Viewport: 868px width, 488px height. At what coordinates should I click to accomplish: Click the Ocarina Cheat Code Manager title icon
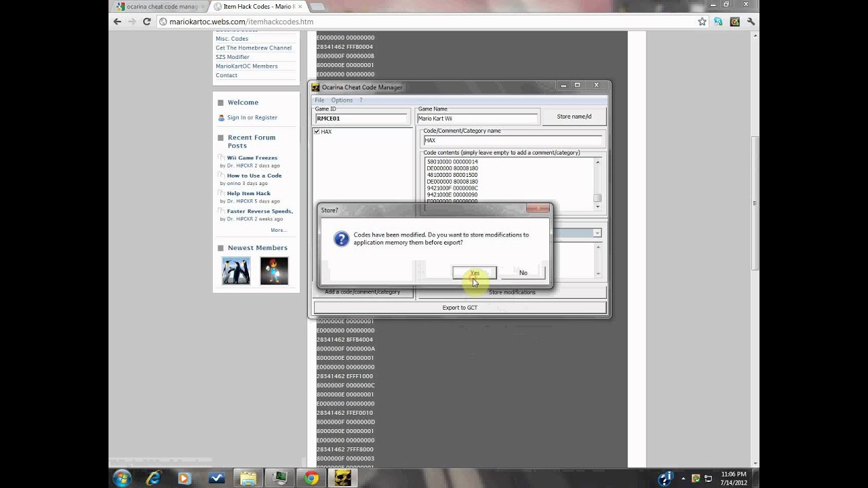pyautogui.click(x=315, y=87)
